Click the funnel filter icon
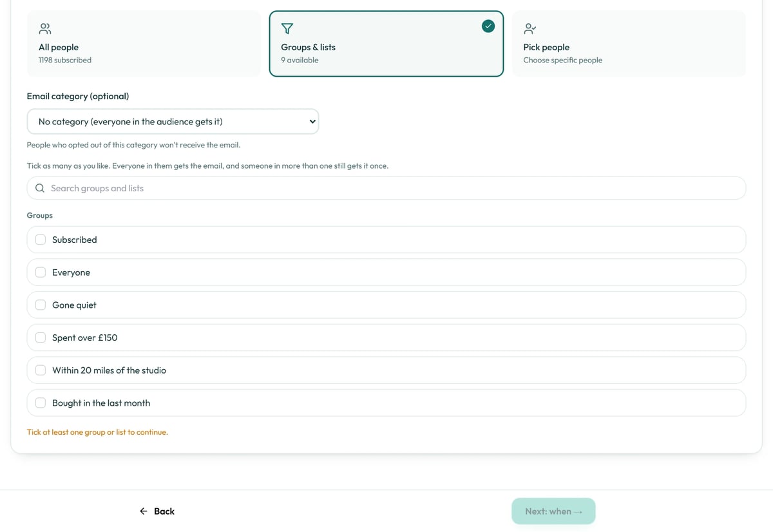 tap(287, 28)
